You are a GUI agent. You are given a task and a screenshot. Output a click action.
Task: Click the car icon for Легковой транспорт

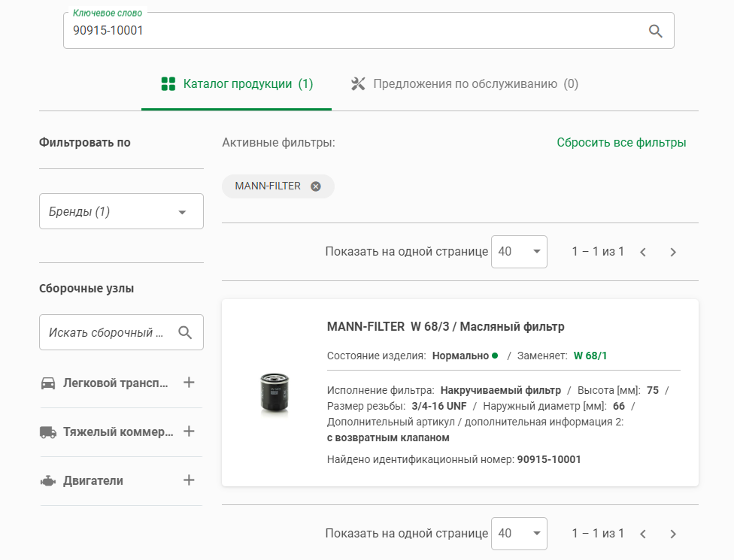48,383
